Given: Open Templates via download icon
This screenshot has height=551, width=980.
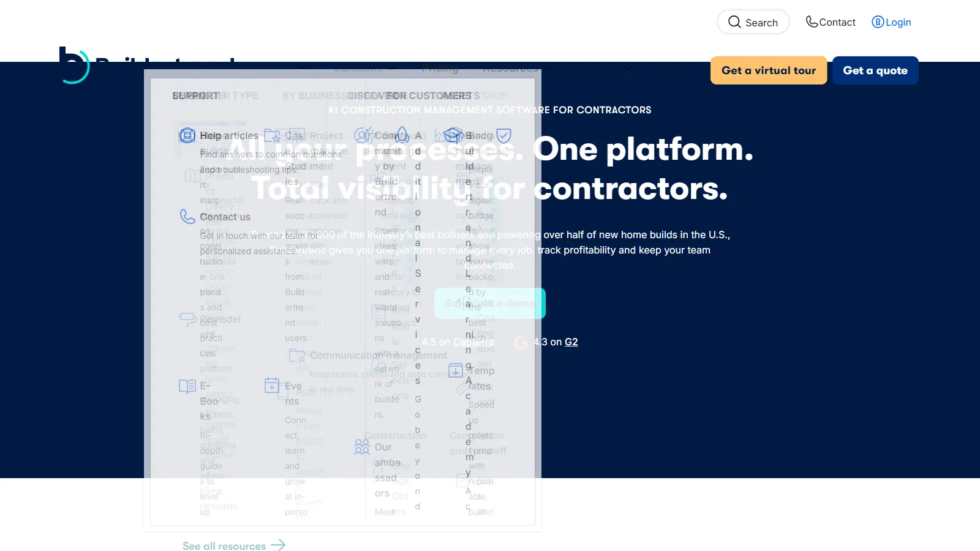Looking at the screenshot, I should [456, 371].
